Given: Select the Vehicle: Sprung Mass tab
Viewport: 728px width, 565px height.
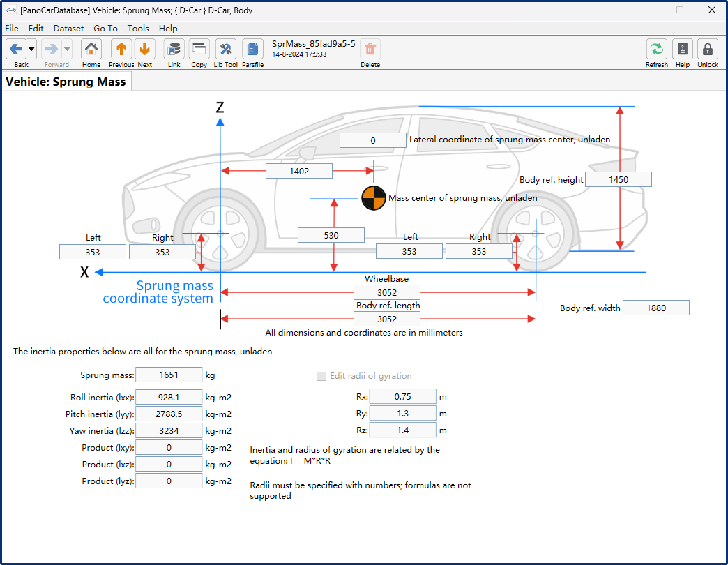Looking at the screenshot, I should pyautogui.click(x=66, y=82).
